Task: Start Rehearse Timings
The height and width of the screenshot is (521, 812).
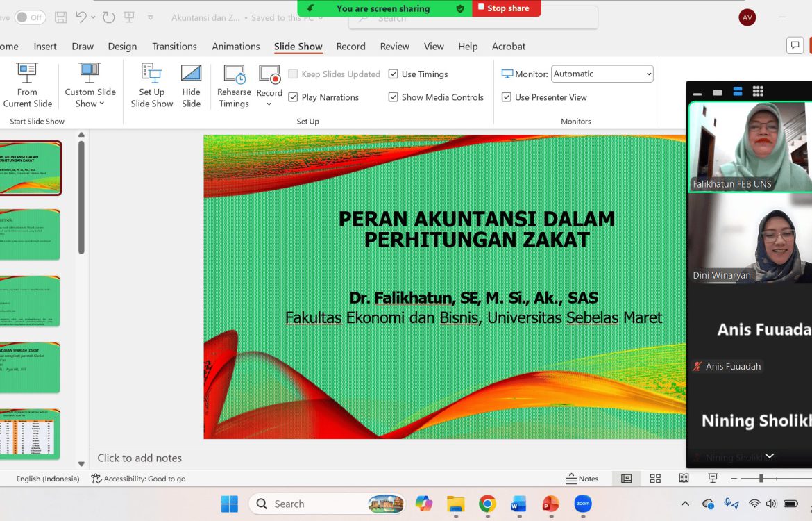Action: [x=234, y=85]
